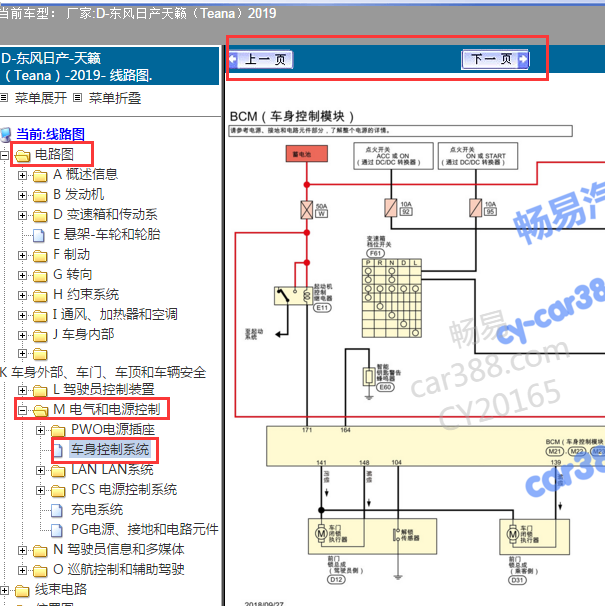Open D 变速箱和传动系 folder

pos(105,214)
